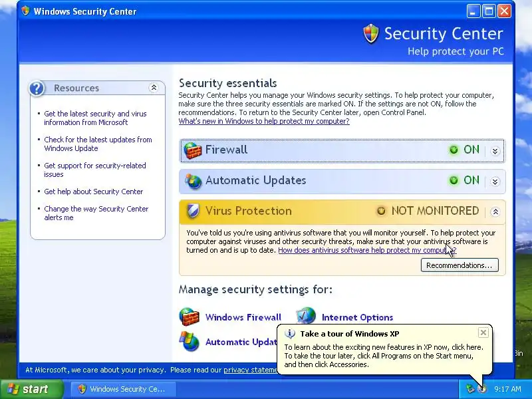This screenshot has height=399, width=532.
Task: Open the Start menu
Action: click(x=32, y=389)
